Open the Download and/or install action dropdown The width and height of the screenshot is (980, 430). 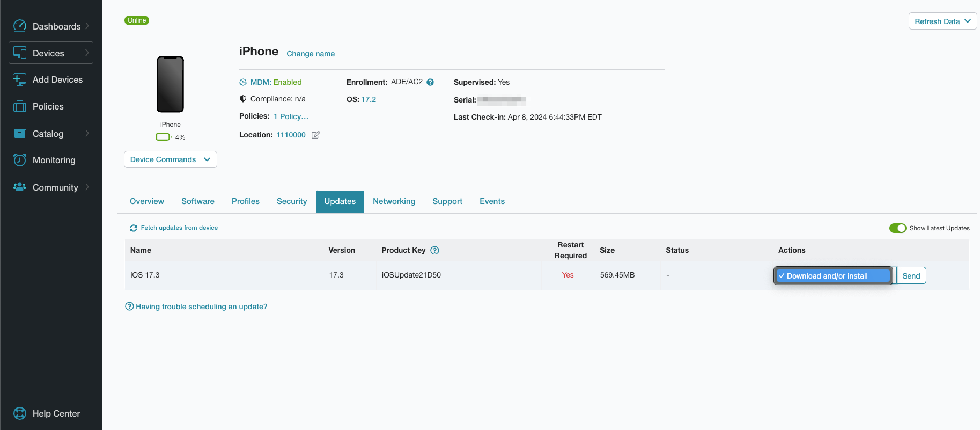(833, 275)
